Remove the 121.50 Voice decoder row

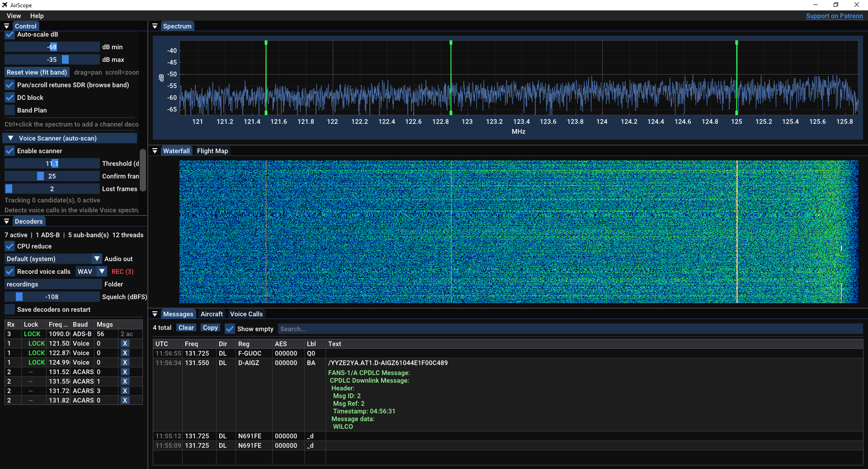[x=125, y=343]
